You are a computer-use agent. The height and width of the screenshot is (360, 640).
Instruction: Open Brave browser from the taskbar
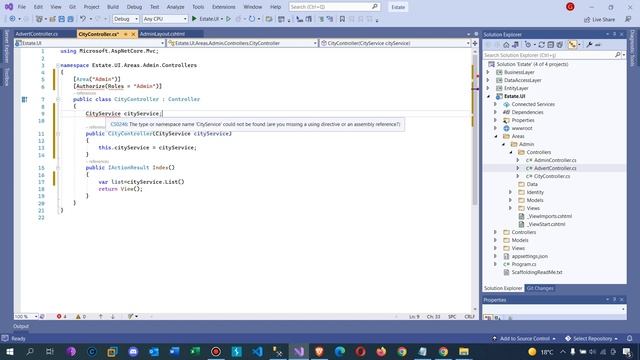pyautogui.click(x=319, y=351)
